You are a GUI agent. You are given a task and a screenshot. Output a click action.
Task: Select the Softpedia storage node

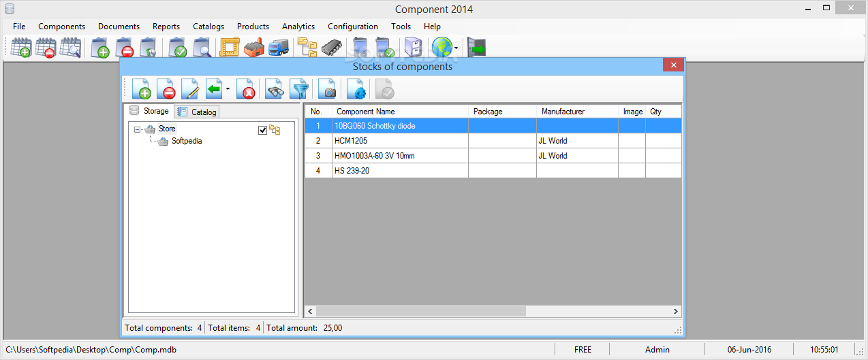pos(187,142)
